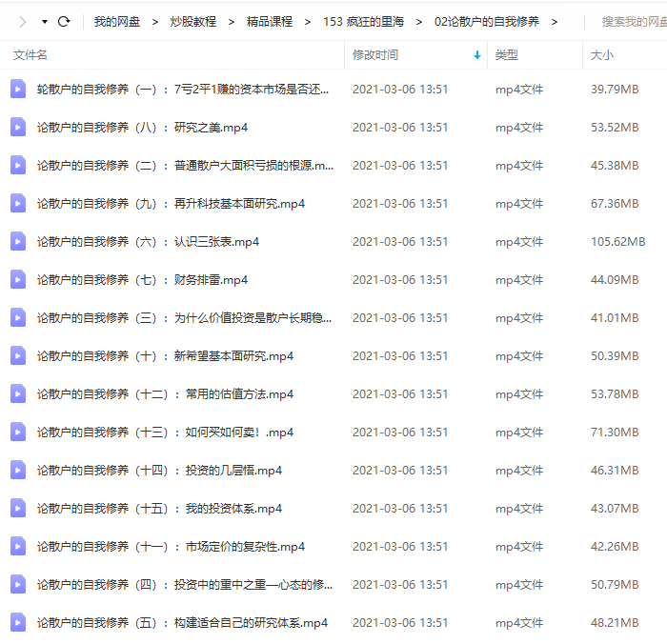Select file 7亏2平1赚的资本市场是否还...
The image size is (667, 644).
tap(183, 90)
